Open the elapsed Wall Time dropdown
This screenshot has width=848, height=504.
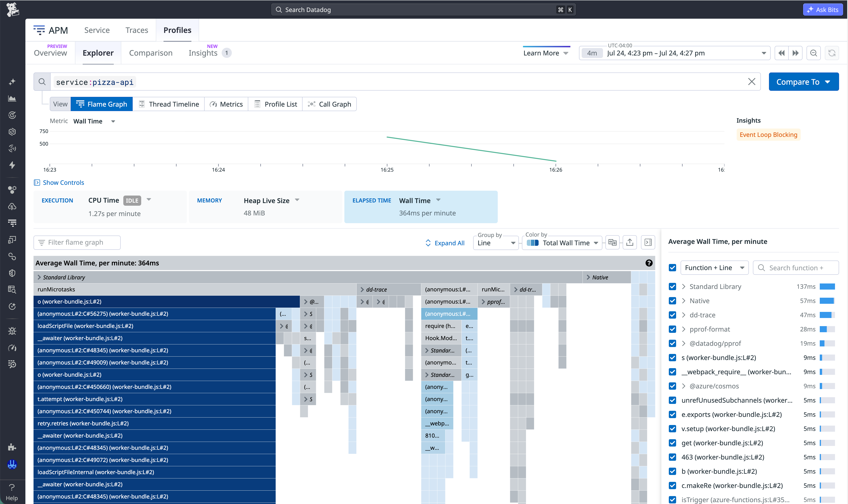[438, 200]
